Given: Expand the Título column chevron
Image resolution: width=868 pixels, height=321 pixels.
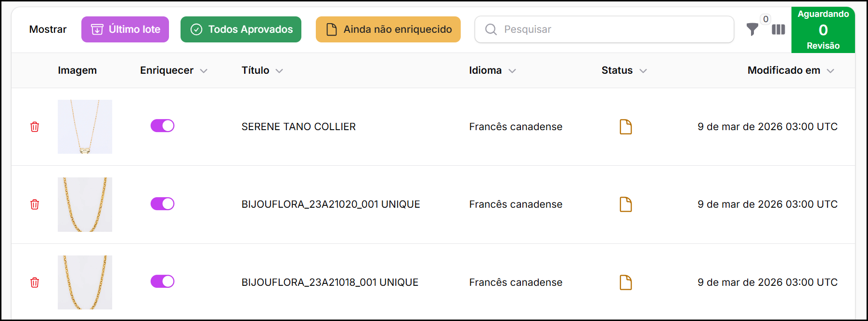Looking at the screenshot, I should (x=279, y=71).
